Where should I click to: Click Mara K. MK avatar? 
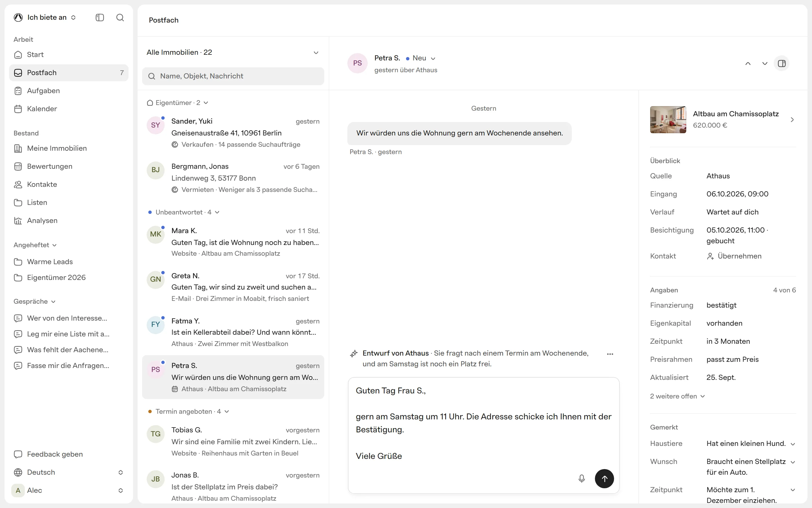point(155,235)
